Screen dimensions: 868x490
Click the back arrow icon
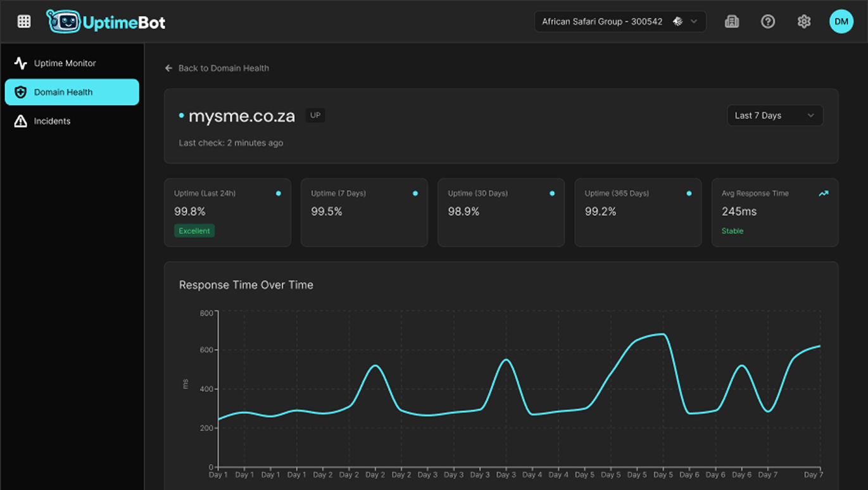pos(168,68)
